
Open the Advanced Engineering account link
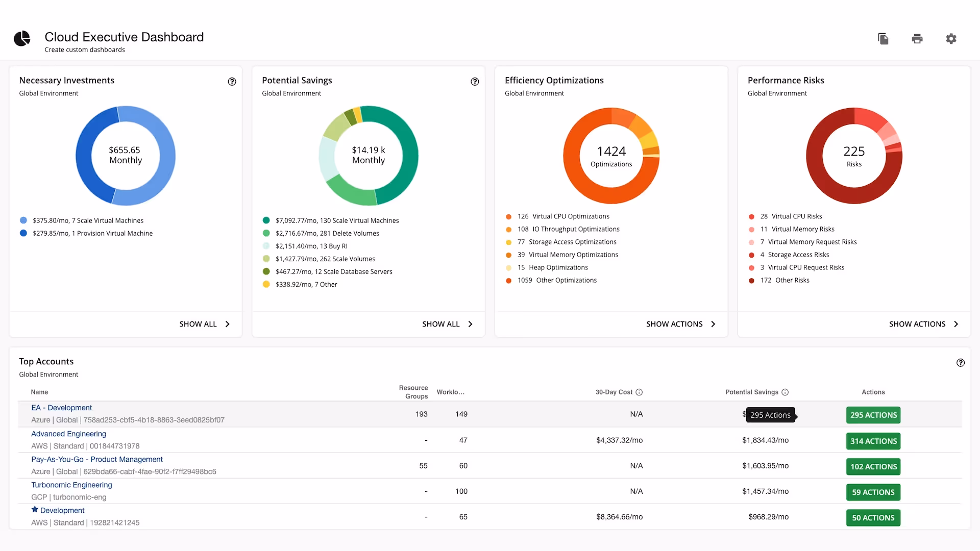pos(68,434)
